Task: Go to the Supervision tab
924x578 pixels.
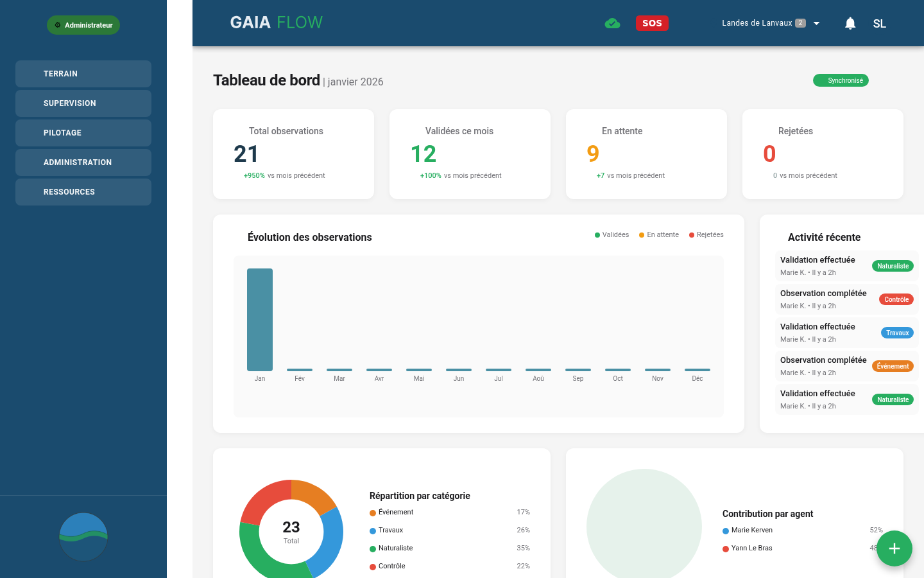Action: tap(83, 103)
